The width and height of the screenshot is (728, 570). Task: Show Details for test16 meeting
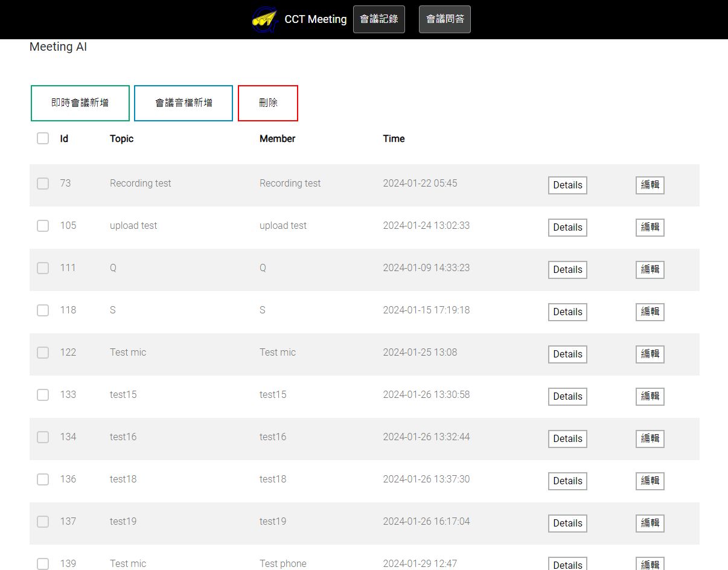tap(567, 439)
